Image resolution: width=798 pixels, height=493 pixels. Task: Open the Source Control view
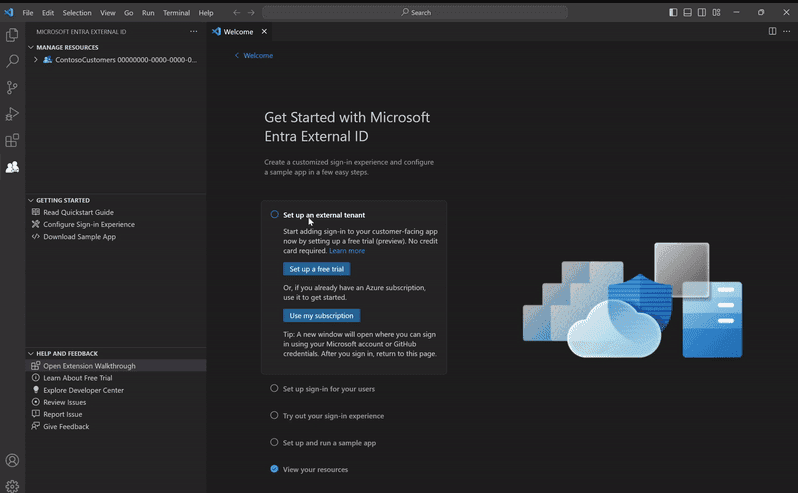[x=12, y=88]
